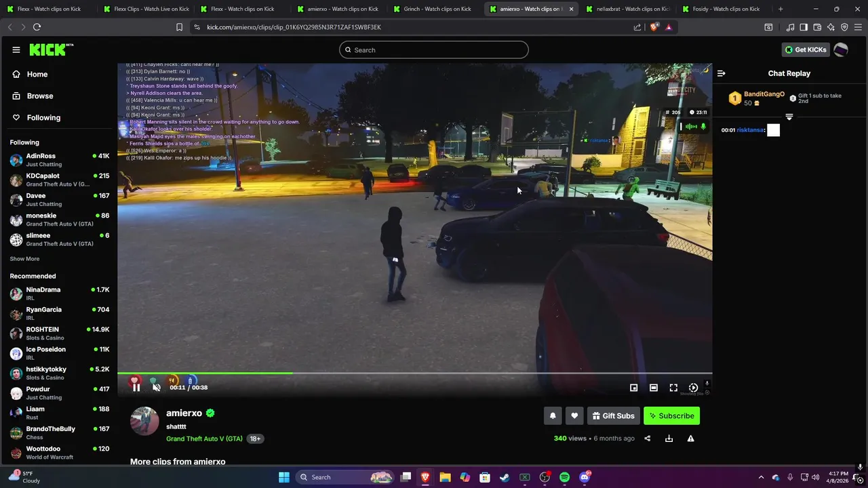Enter picture-in-picture mode in player
868x488 pixels.
[x=633, y=388]
